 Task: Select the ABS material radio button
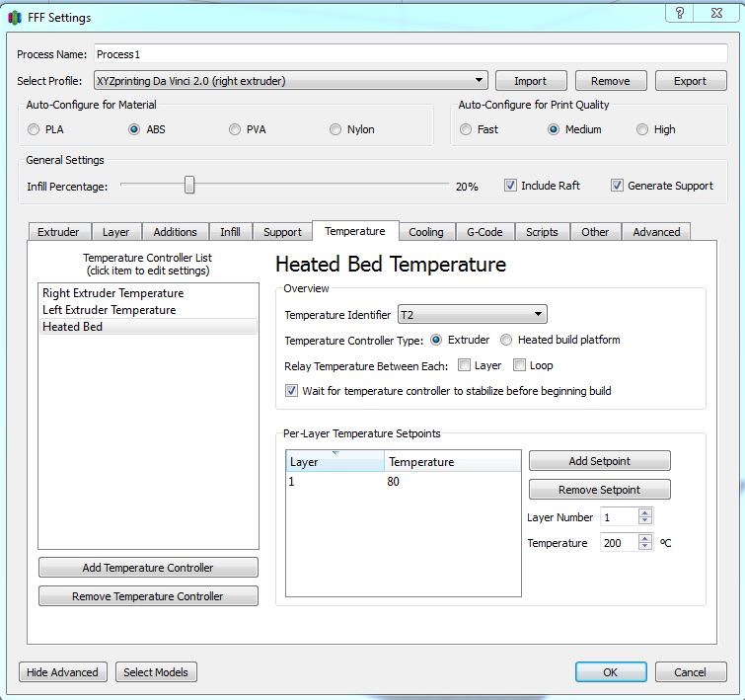tap(134, 129)
